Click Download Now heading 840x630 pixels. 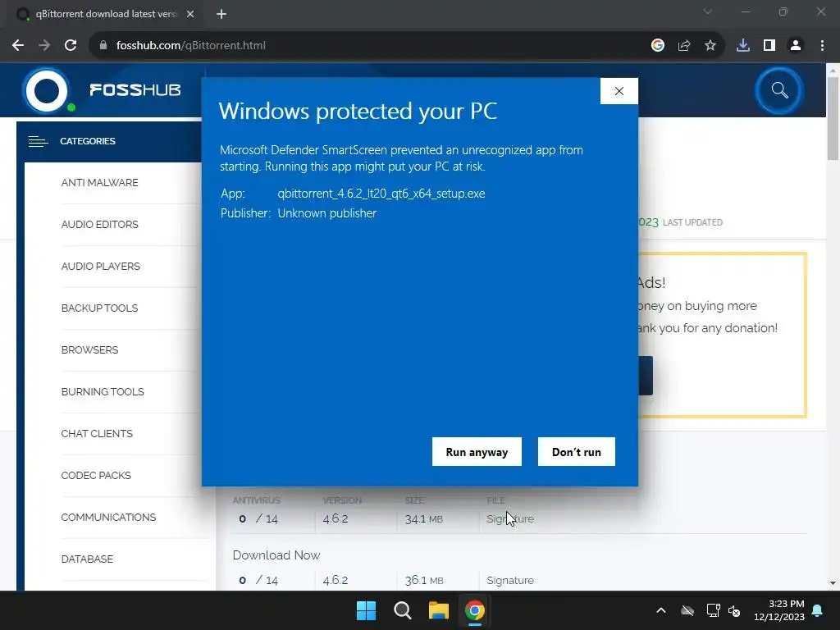[x=276, y=555]
